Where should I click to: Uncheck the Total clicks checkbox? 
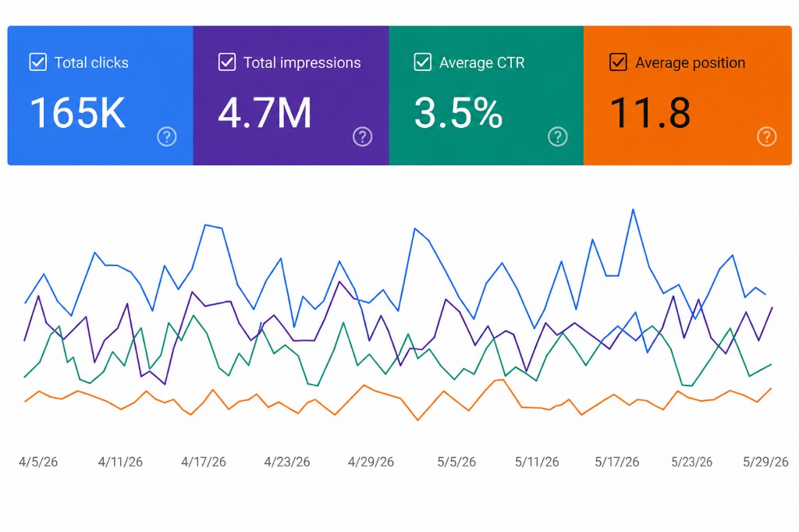click(38, 62)
